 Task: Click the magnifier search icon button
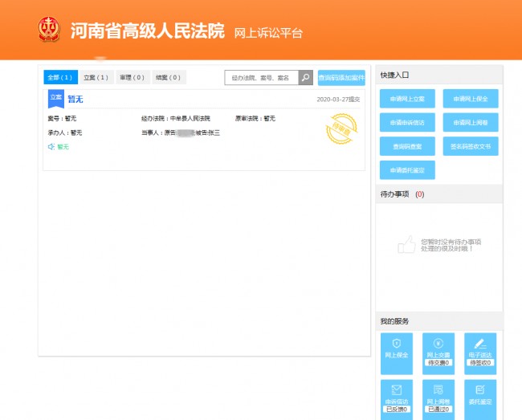pos(306,78)
